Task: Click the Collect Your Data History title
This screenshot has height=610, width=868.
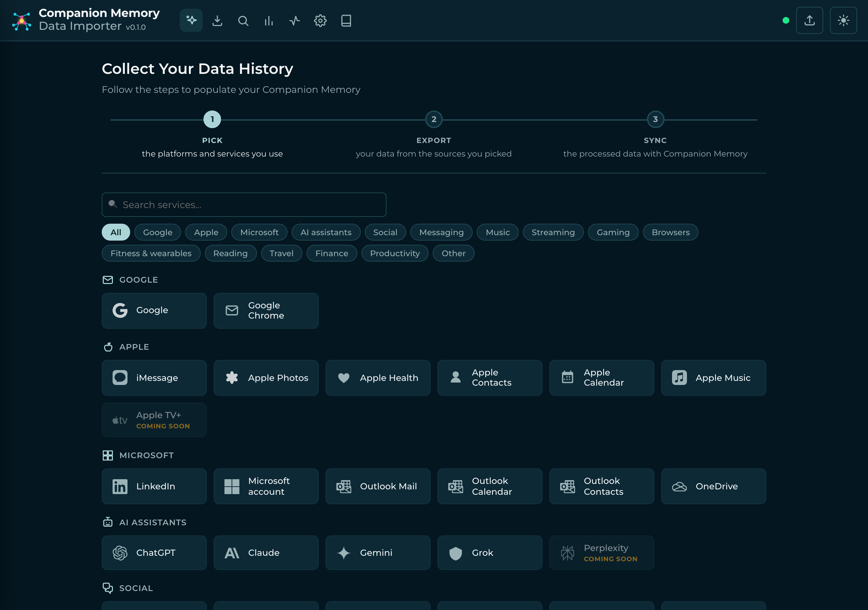Action: coord(198,69)
